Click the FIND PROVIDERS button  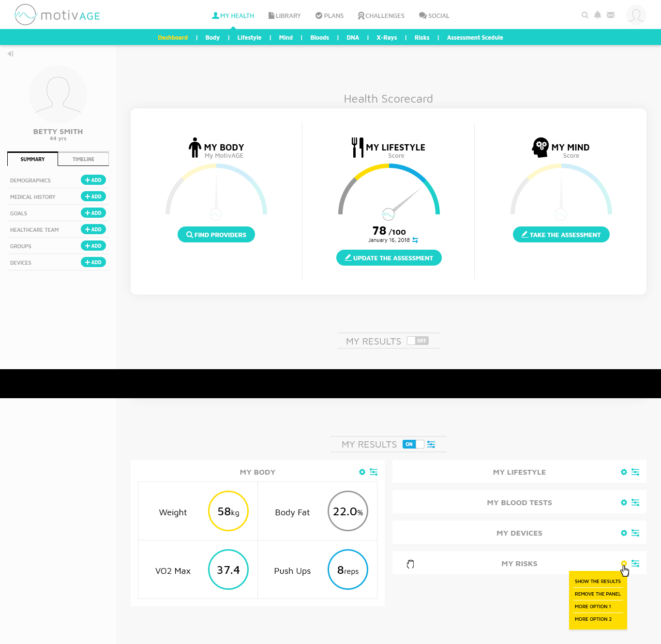(216, 234)
